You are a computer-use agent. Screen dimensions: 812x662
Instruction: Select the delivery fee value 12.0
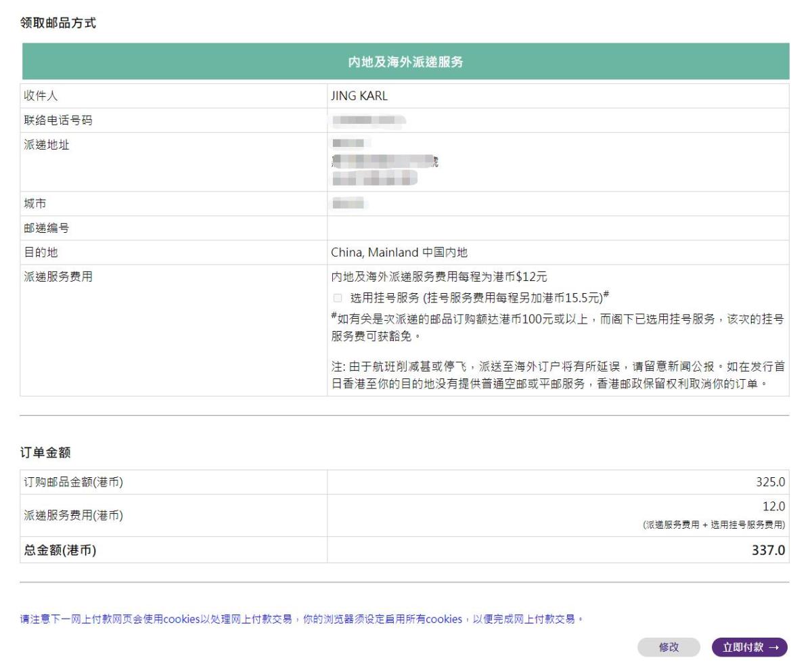pyautogui.click(x=773, y=506)
